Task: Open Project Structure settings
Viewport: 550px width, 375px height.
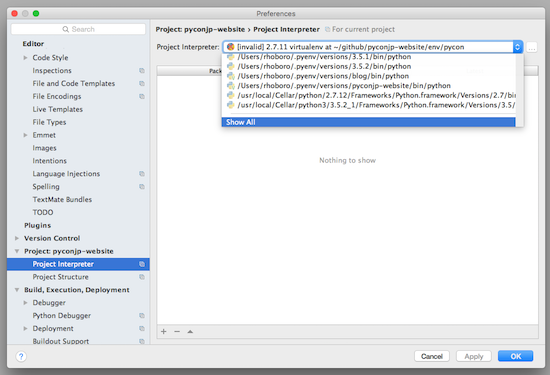Action: point(60,277)
